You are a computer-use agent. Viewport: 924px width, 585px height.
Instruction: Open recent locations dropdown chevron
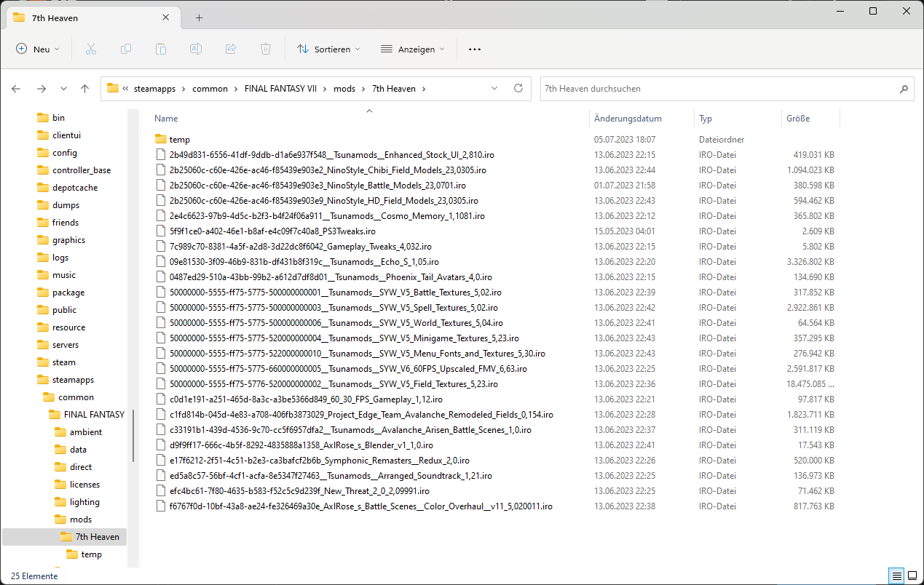click(63, 89)
